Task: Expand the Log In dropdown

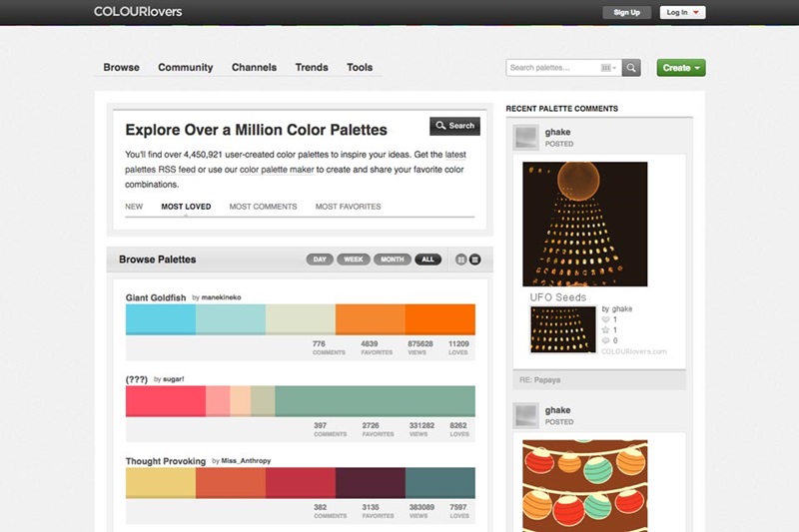Action: click(683, 12)
